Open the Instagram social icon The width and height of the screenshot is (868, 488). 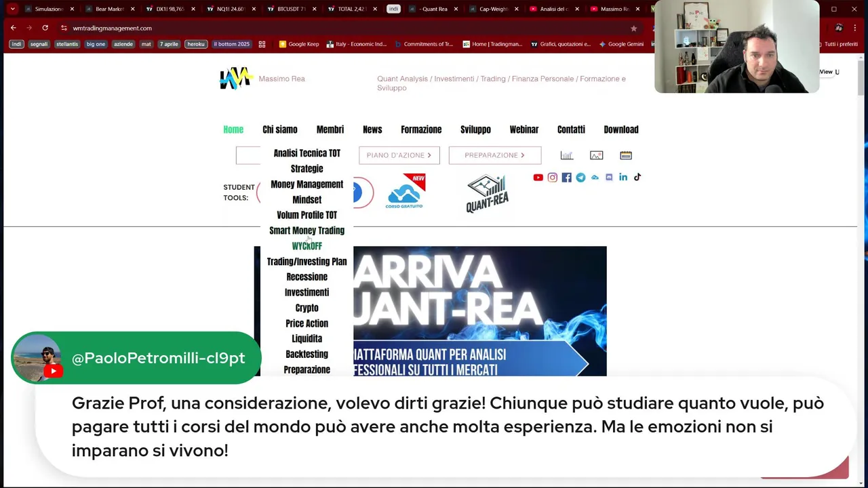(x=552, y=178)
